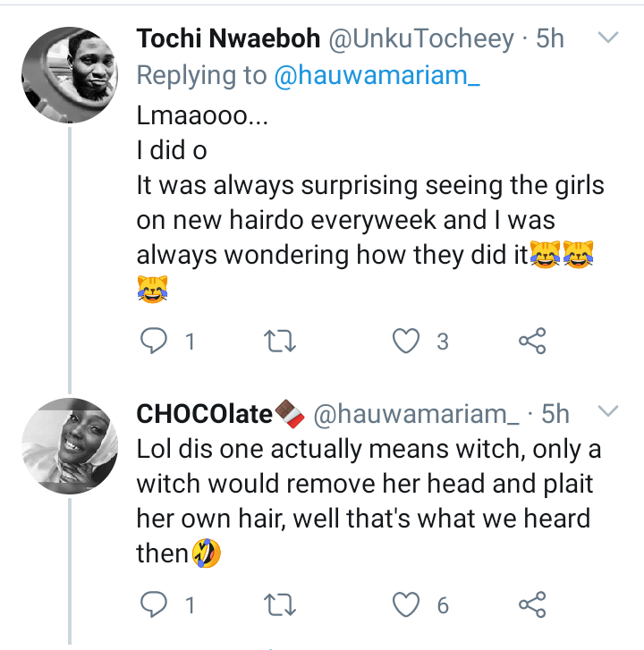Share Tochi Nwaeboh's tweet

coord(532,341)
